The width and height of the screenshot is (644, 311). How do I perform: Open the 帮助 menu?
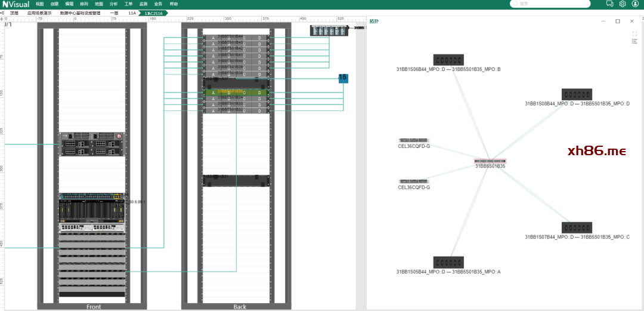click(174, 4)
